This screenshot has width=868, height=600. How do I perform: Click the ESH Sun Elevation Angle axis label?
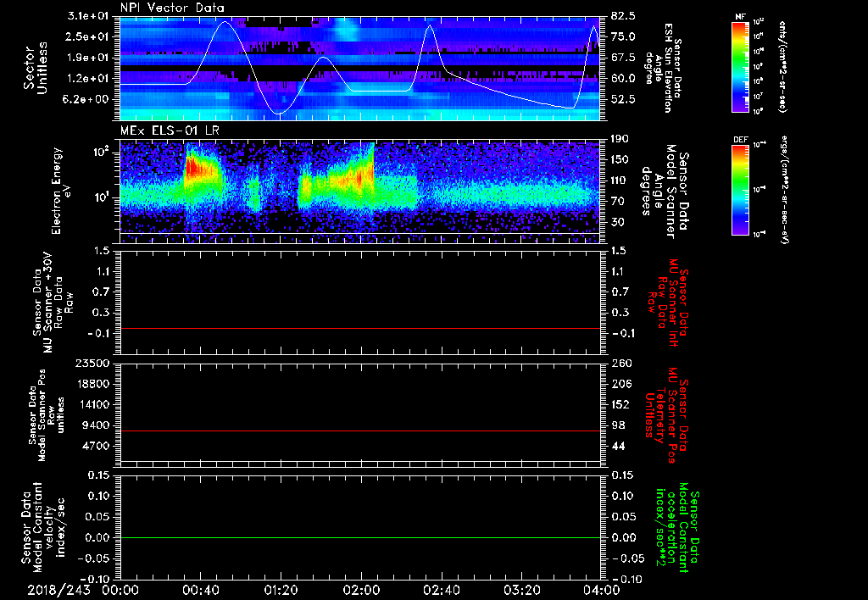click(x=664, y=68)
